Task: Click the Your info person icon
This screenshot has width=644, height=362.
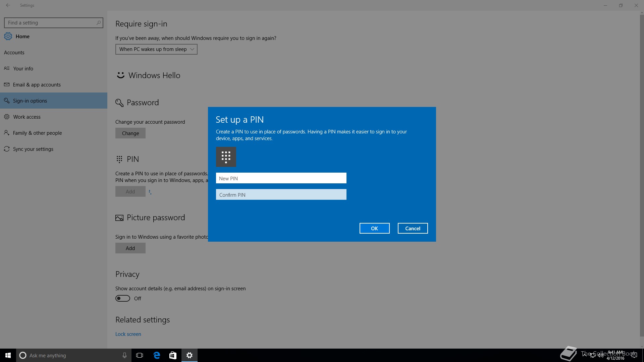Action: click(7, 68)
